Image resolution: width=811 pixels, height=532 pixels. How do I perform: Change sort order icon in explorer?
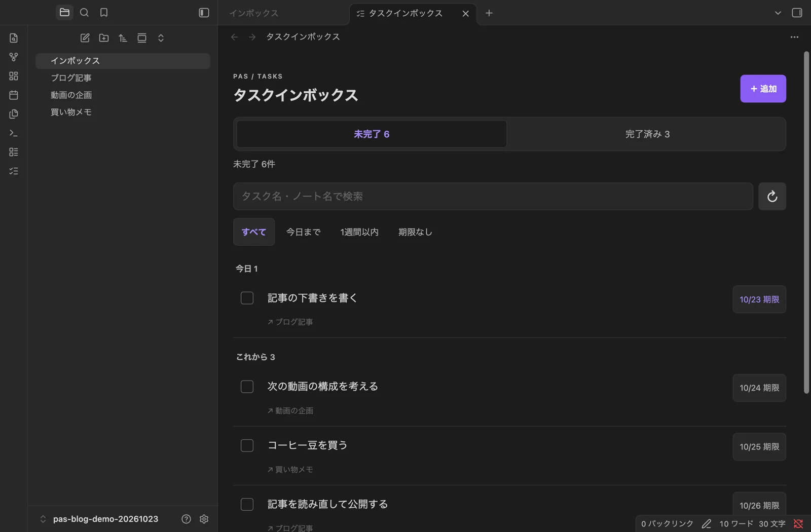pos(123,38)
